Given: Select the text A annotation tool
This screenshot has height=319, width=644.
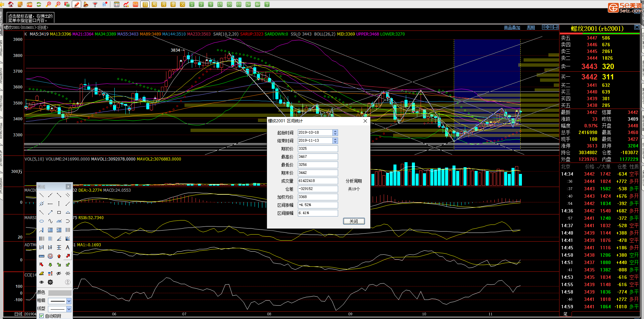Looking at the screenshot, I should point(68,247).
